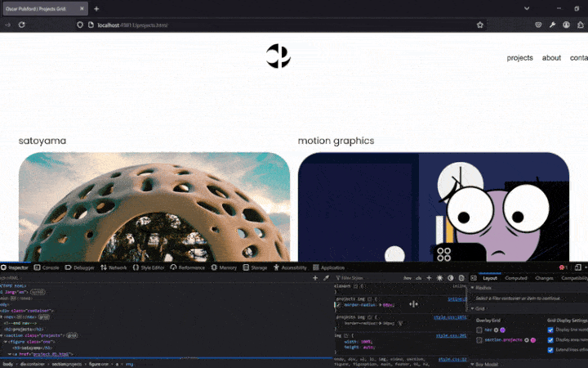The image size is (588, 368).
Task: Open the Network tab
Action: (x=114, y=267)
